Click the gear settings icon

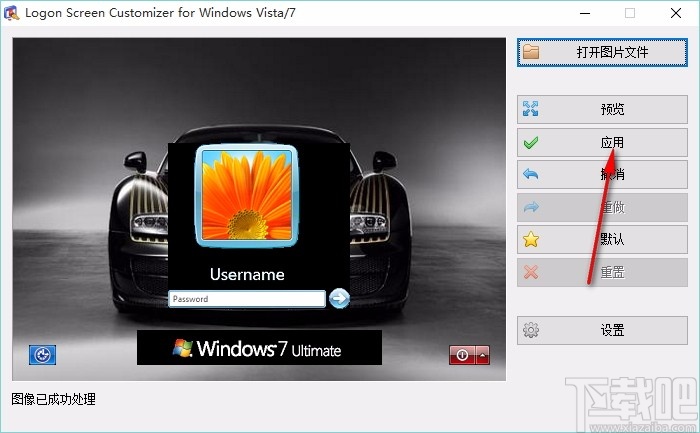[531, 330]
